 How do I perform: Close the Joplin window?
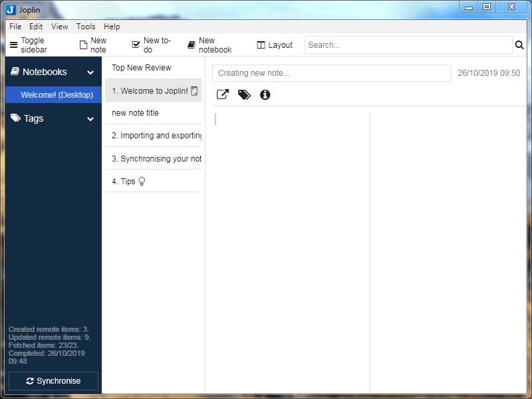(x=511, y=7)
